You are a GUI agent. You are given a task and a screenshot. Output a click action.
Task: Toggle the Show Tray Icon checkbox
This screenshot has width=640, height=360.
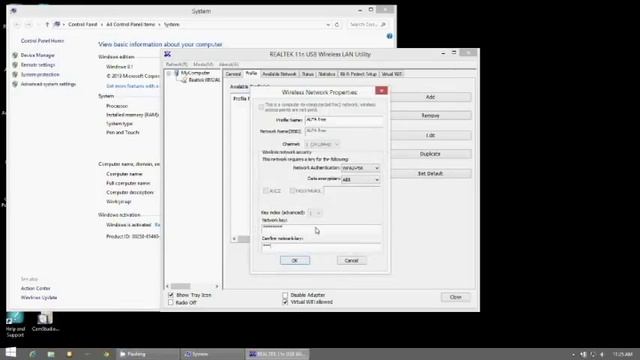click(x=171, y=295)
